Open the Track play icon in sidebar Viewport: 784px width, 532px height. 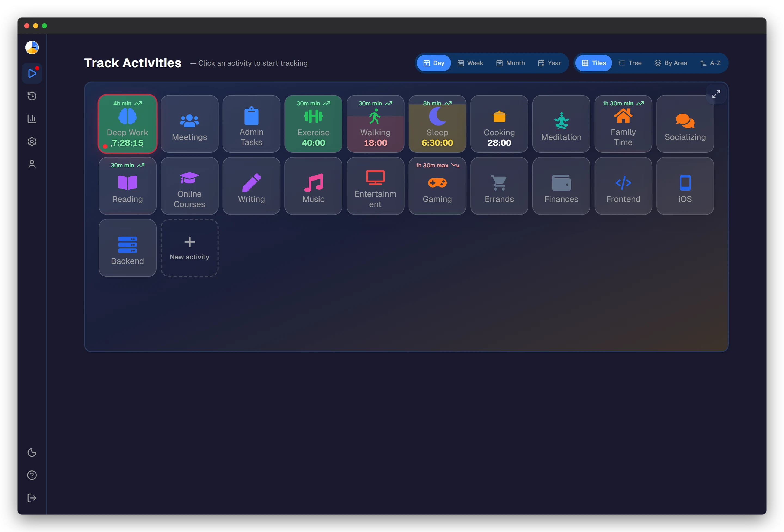tap(32, 73)
